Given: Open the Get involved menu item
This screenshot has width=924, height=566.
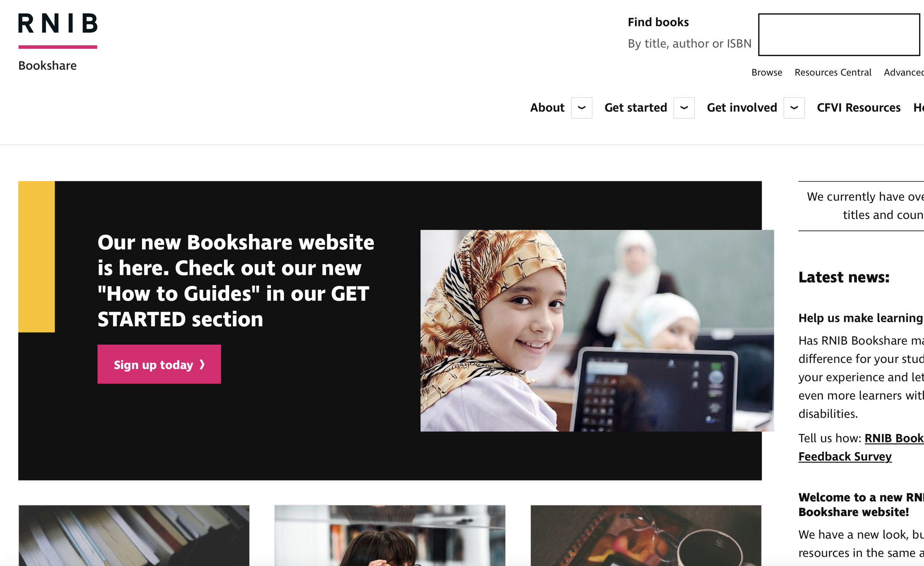Looking at the screenshot, I should coord(742,108).
